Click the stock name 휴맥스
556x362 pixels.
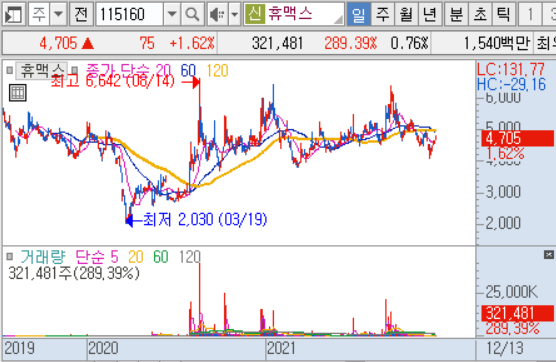click(x=290, y=14)
